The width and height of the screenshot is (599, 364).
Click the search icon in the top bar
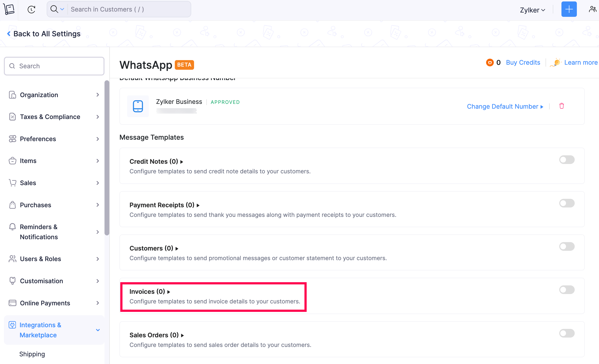(x=54, y=9)
